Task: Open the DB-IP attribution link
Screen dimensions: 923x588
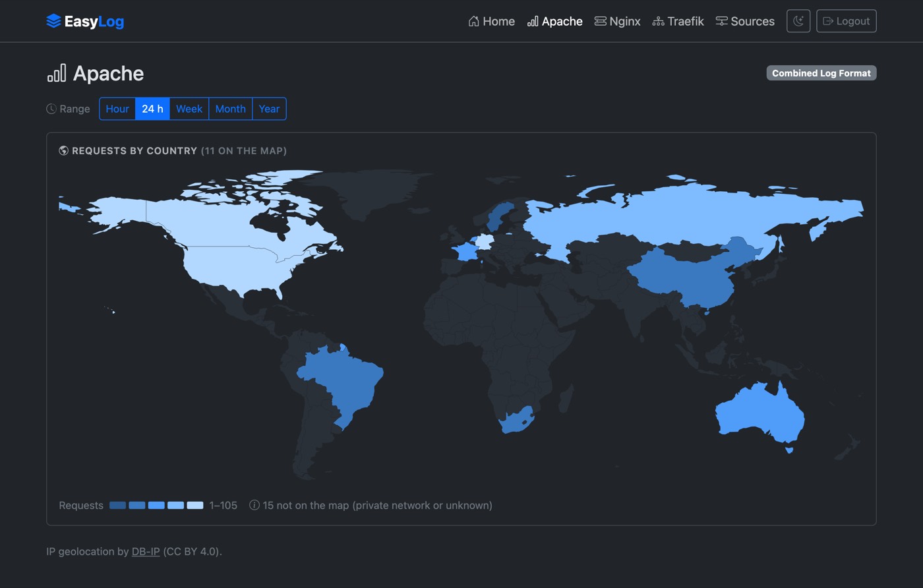Action: [146, 551]
